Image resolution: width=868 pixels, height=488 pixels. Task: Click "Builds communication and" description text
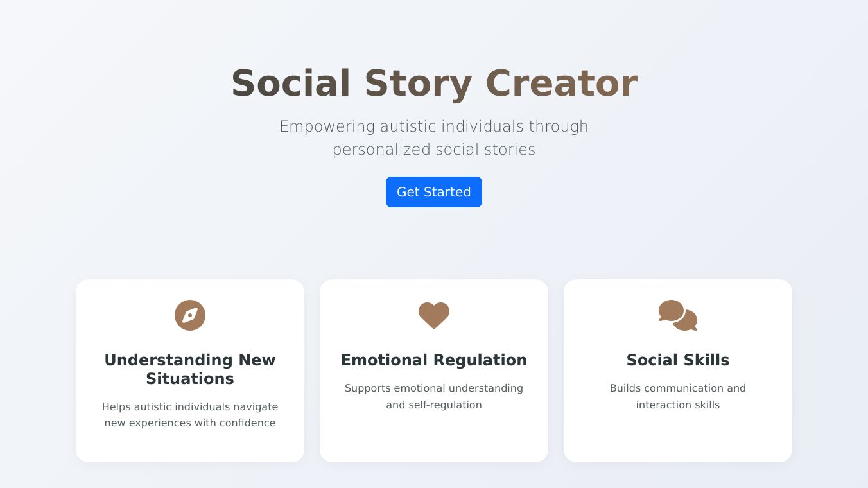click(x=678, y=388)
